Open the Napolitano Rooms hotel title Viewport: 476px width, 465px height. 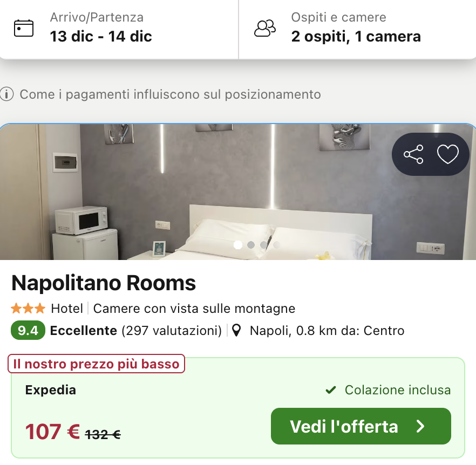pos(103,283)
